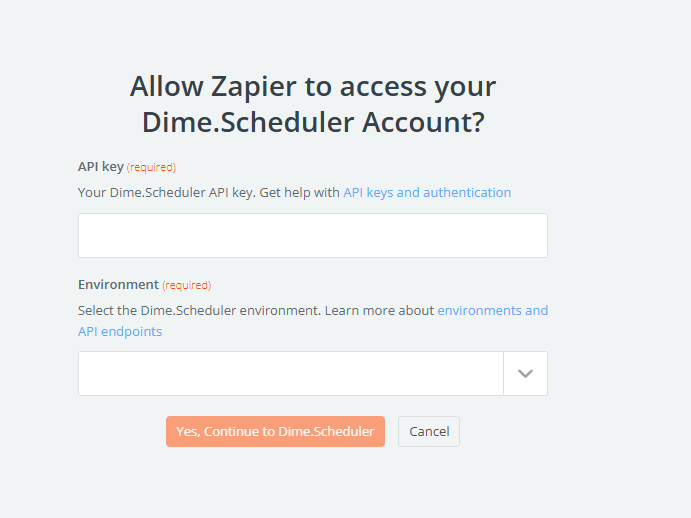Click the Cancel button
This screenshot has width=691, height=518.
click(429, 431)
